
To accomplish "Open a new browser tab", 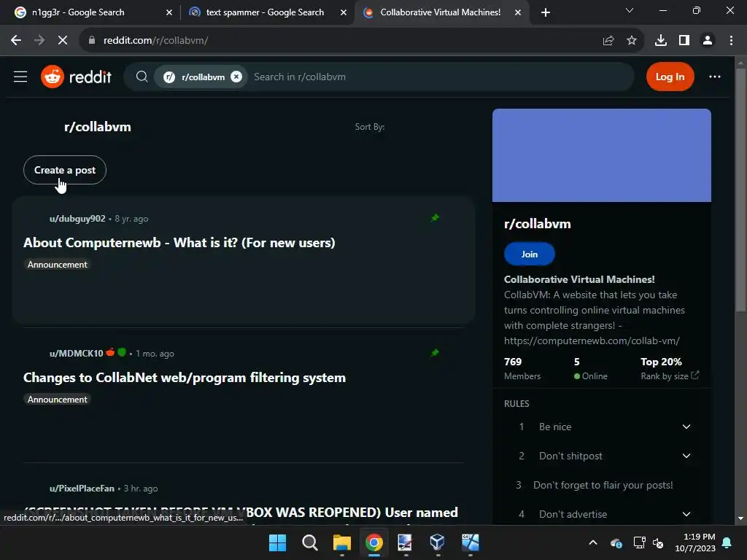I will (x=546, y=13).
